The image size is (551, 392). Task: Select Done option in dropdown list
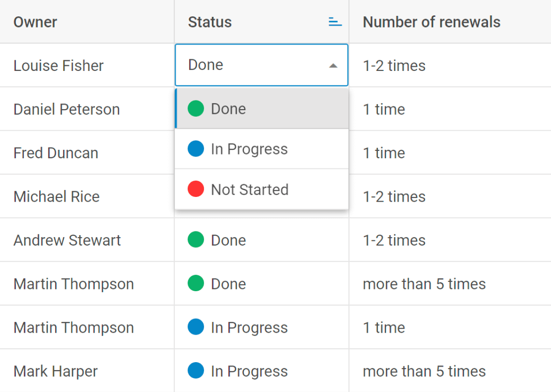pyautogui.click(x=262, y=109)
